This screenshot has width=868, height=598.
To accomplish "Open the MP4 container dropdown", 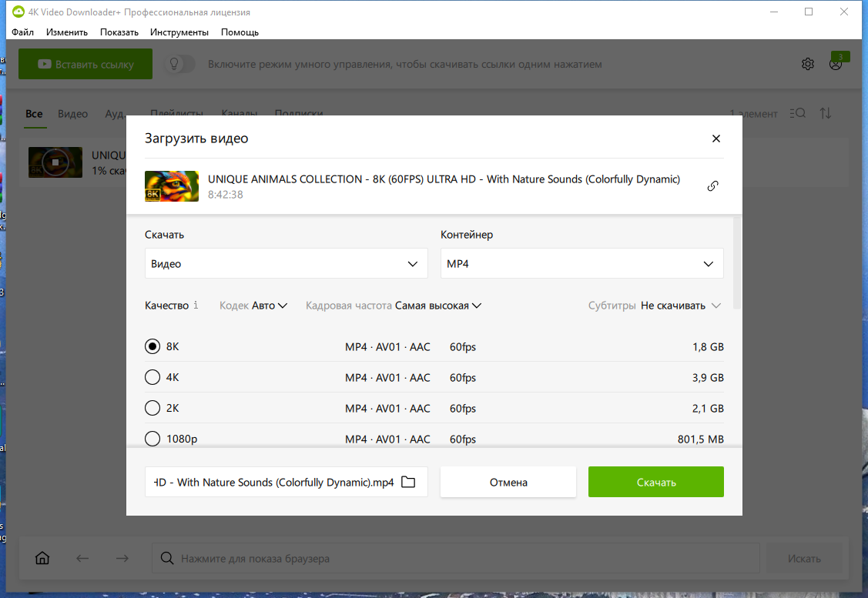I will [581, 263].
